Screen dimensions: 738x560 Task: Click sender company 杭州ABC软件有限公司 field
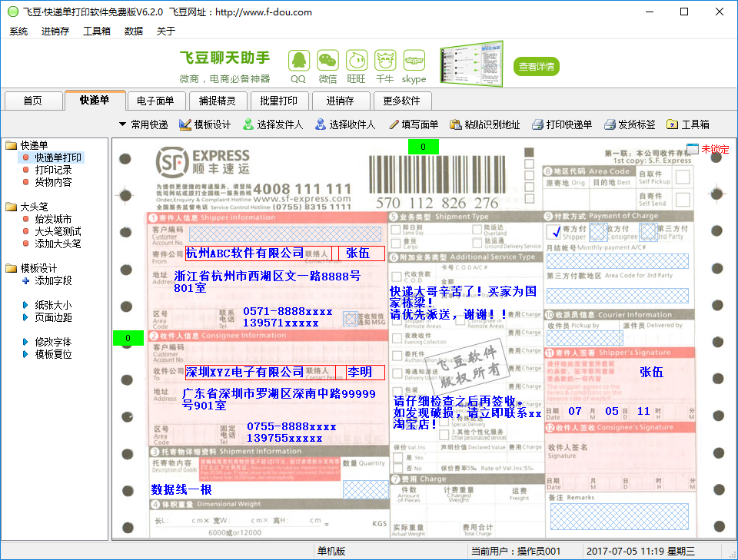pyautogui.click(x=258, y=253)
